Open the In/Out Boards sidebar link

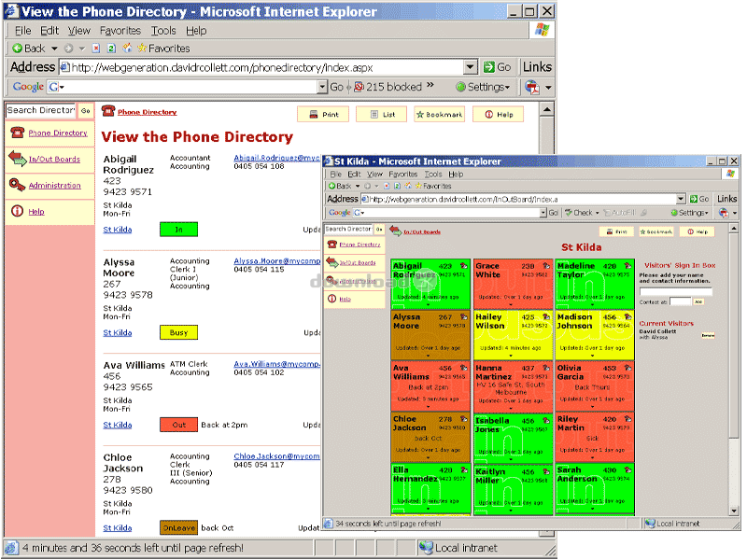[54, 159]
